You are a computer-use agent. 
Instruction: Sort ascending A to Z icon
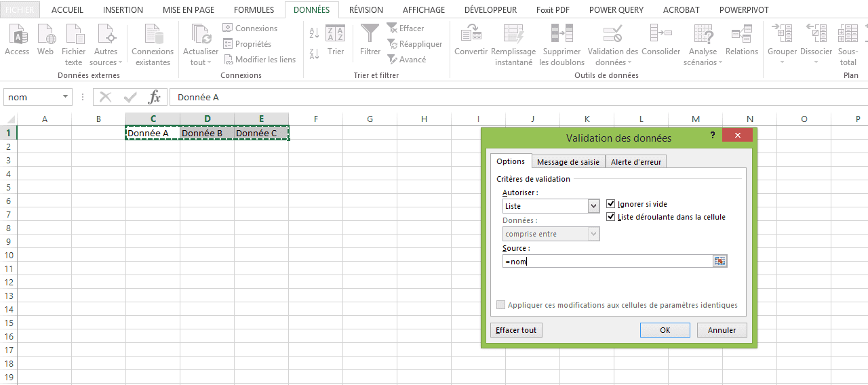tap(314, 33)
